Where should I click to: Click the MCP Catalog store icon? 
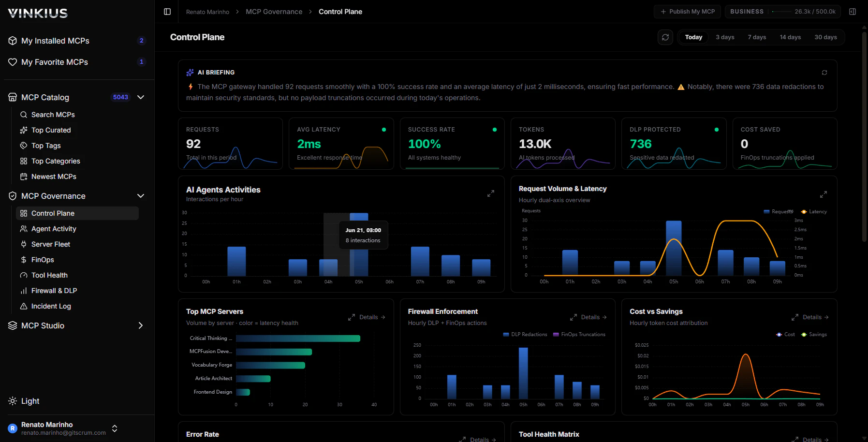[13, 97]
